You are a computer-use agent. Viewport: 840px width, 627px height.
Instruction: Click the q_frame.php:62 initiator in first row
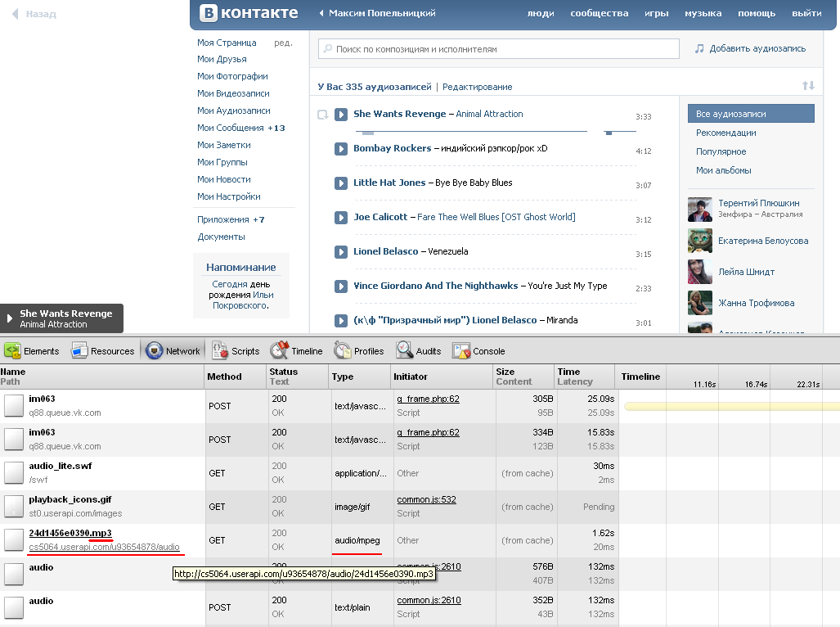[x=428, y=399]
